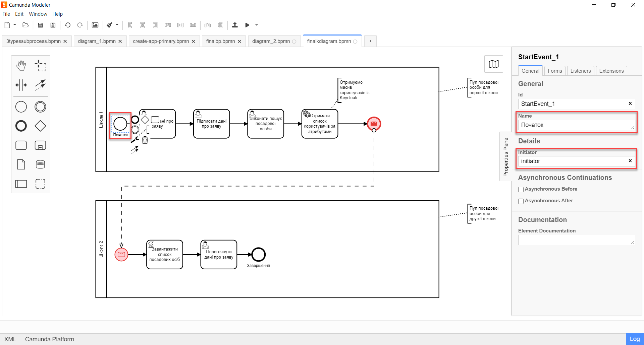Open the Window menu
This screenshot has height=345, width=644.
tap(38, 14)
